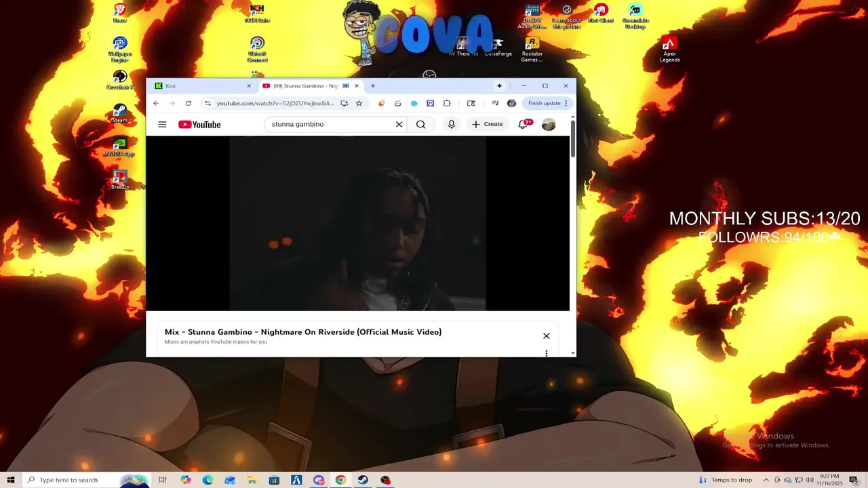
Task: Close the Stunna Gambino tab
Action: pyautogui.click(x=357, y=86)
